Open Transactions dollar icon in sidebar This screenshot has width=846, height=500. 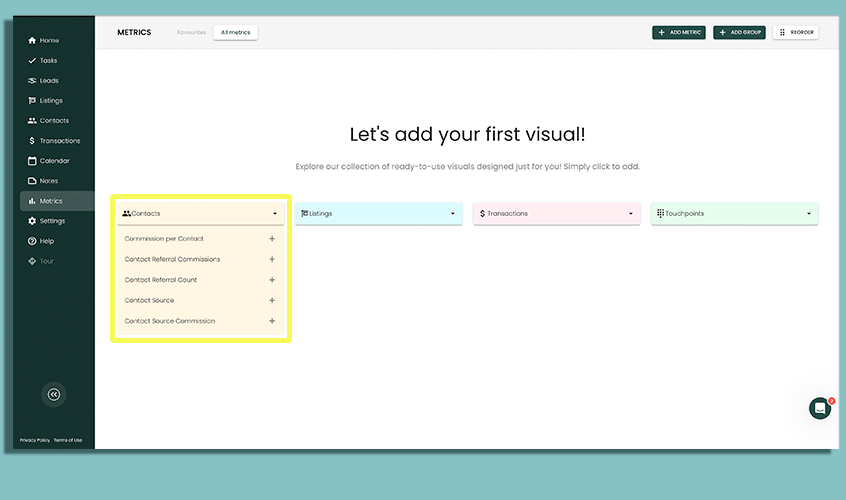(x=32, y=141)
